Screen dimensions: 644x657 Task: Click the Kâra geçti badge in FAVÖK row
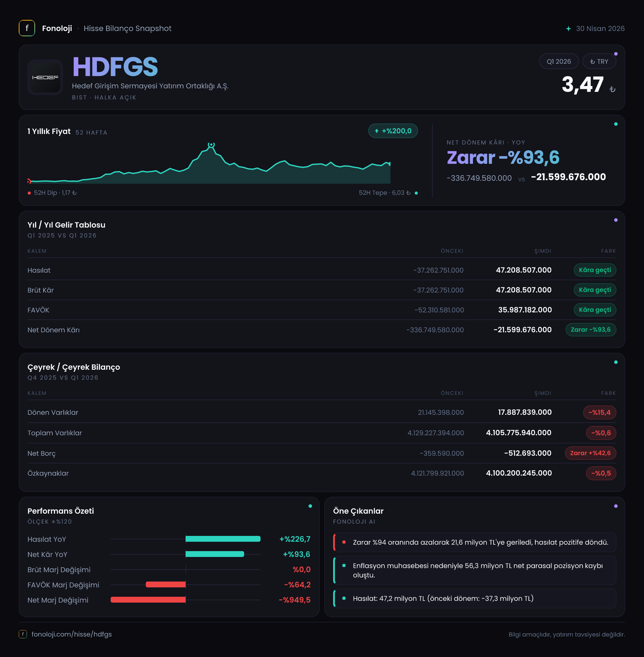click(x=595, y=310)
